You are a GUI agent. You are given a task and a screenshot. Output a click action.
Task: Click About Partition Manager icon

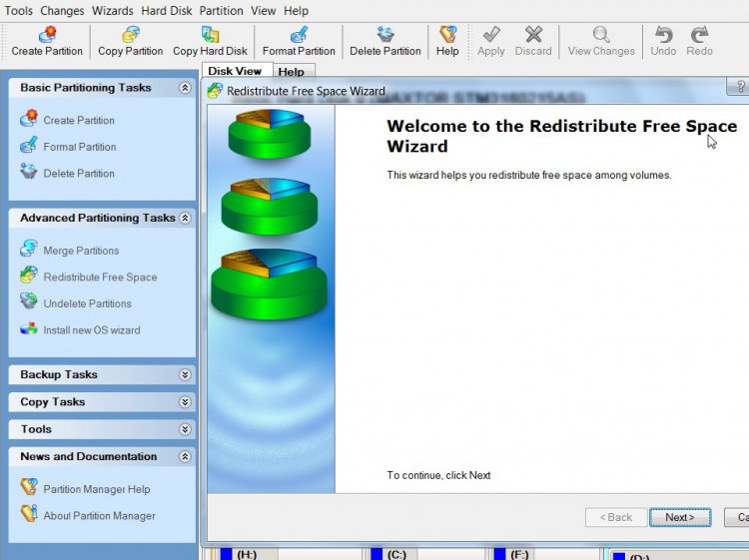tap(29, 514)
